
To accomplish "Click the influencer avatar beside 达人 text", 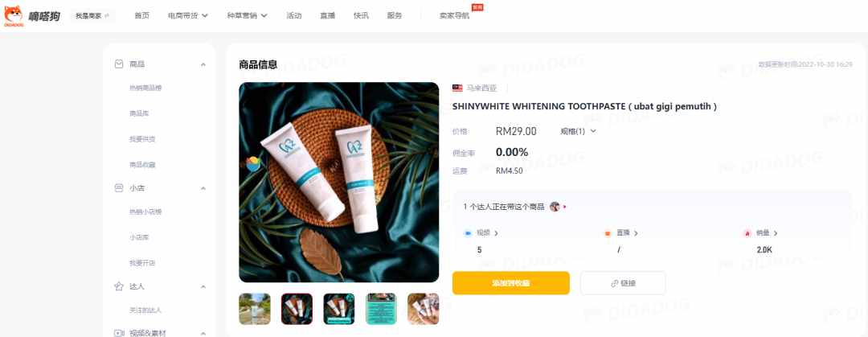I will [x=555, y=207].
